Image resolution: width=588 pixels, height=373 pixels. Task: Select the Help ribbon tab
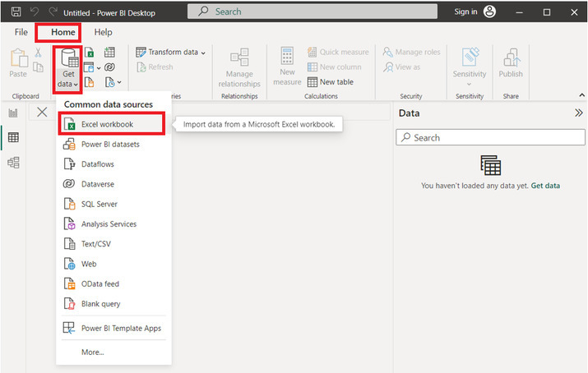click(x=103, y=32)
